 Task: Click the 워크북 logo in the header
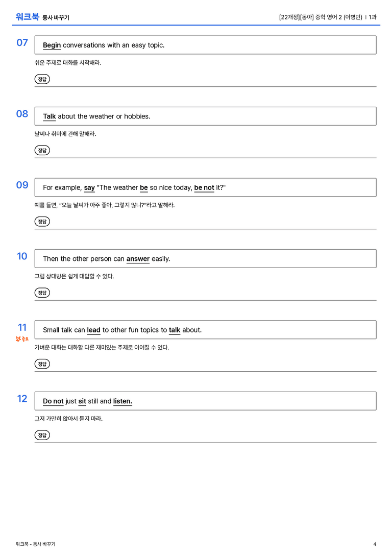(x=27, y=17)
